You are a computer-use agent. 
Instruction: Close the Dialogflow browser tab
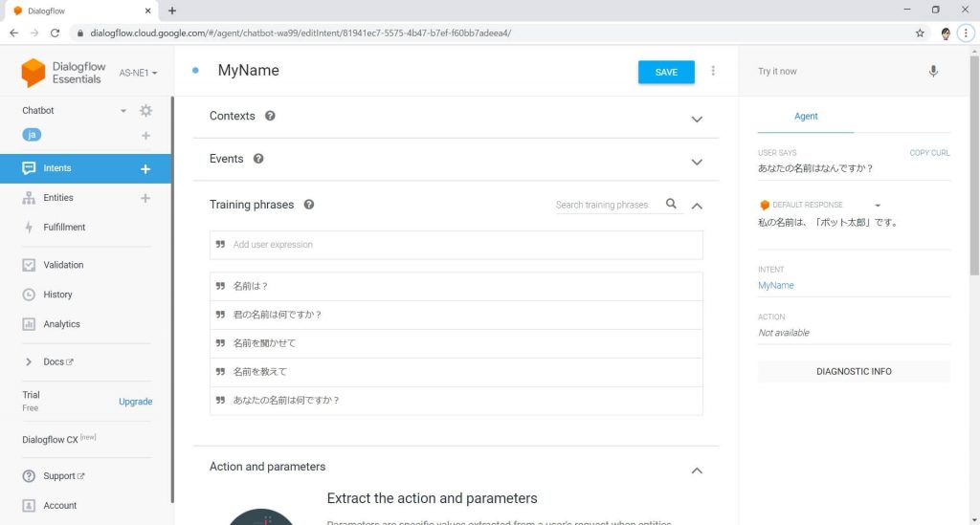click(x=147, y=11)
